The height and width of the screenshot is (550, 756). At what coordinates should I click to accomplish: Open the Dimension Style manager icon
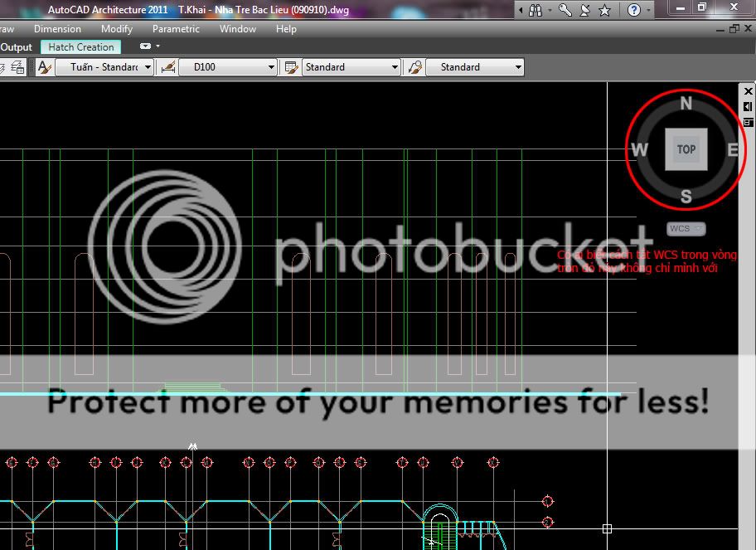click(167, 67)
